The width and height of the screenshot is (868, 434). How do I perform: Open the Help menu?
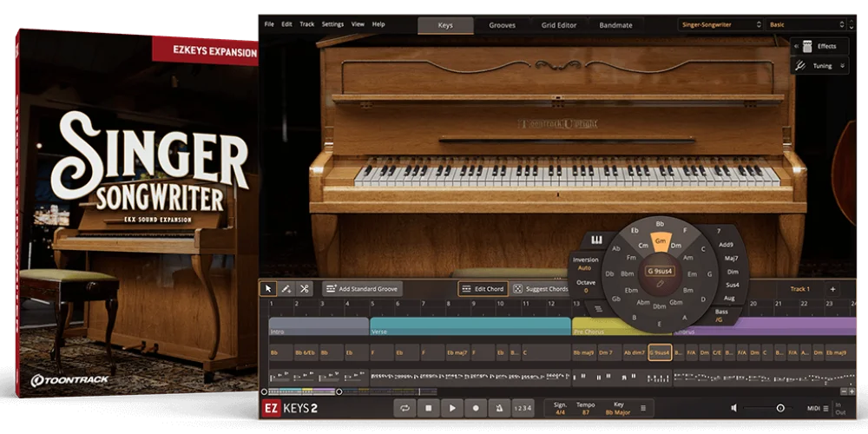378,24
